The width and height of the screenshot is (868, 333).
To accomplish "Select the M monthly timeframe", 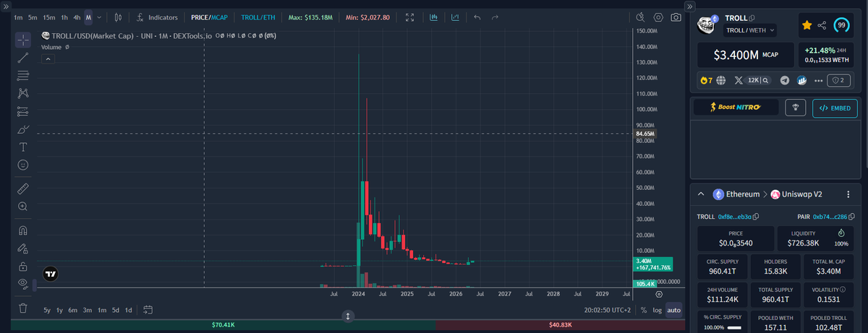I will pos(88,17).
